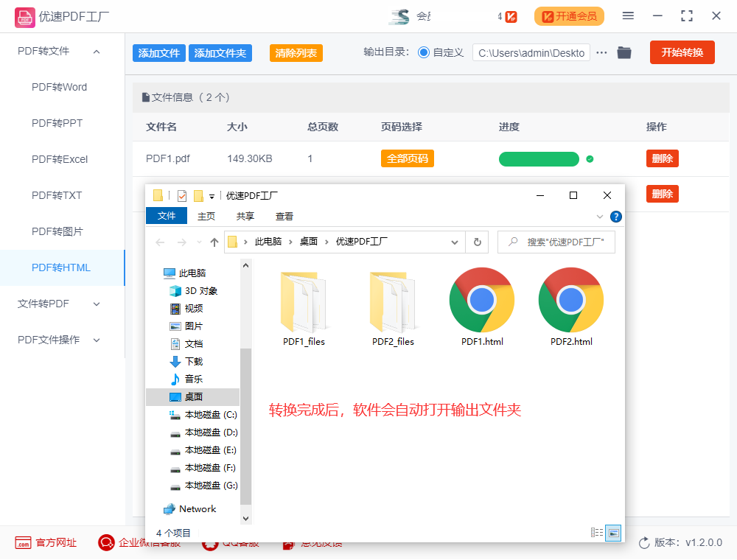Switch to large icons view in file explorer

[613, 532]
